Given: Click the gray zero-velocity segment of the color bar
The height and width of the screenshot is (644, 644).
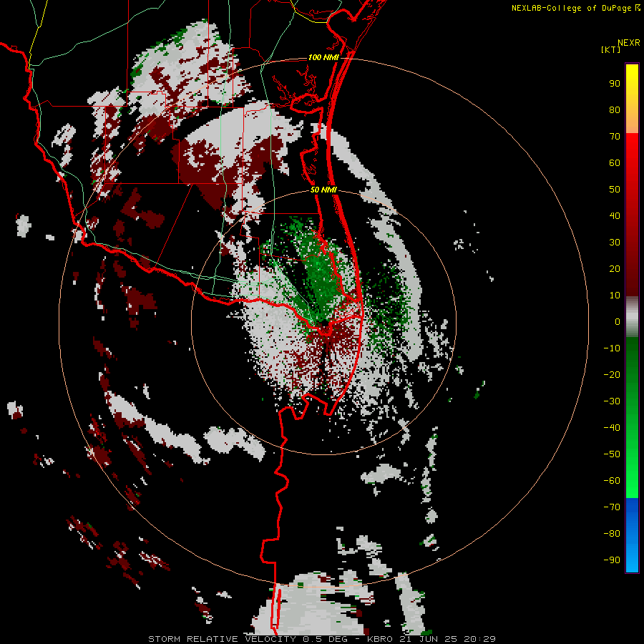Looking at the screenshot, I should pyautogui.click(x=632, y=317).
